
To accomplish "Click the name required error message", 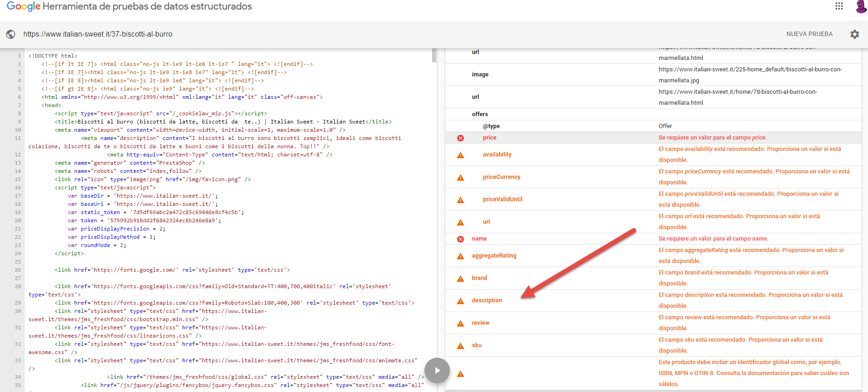I will pos(713,239).
